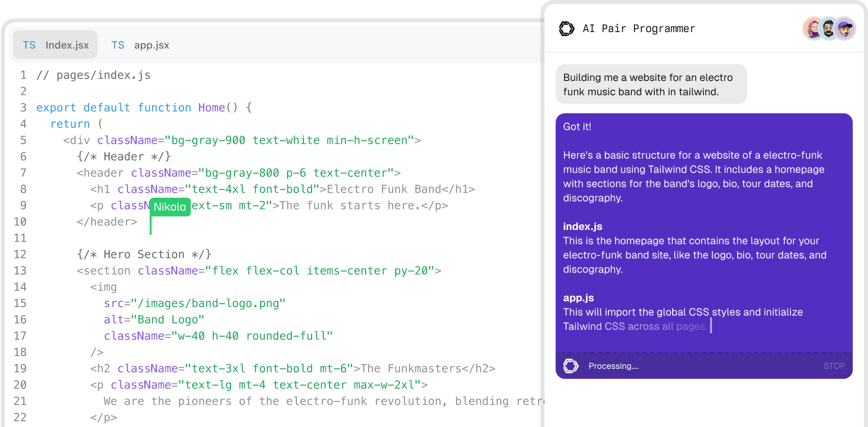This screenshot has width=868, height=427.
Task: Select the collaborator avatar wearing a cap
Action: click(x=846, y=29)
